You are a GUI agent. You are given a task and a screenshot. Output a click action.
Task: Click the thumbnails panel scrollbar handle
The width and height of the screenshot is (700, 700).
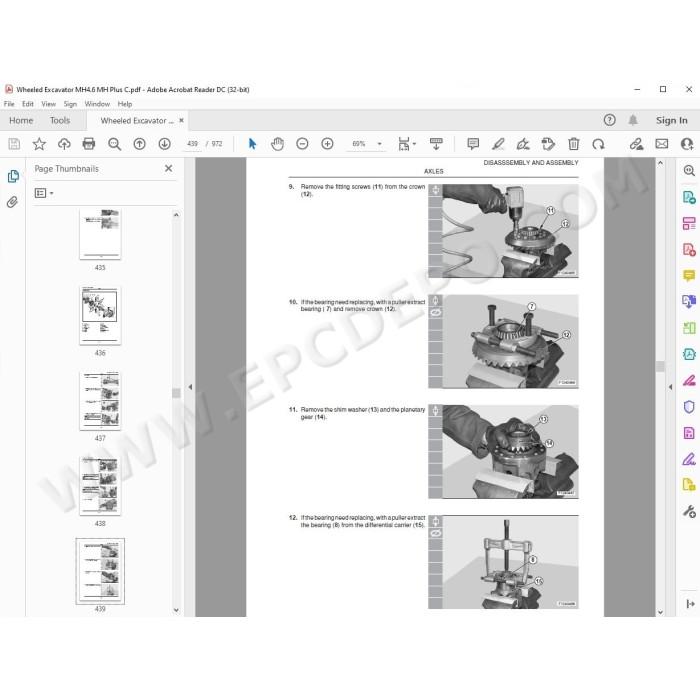coord(176,393)
